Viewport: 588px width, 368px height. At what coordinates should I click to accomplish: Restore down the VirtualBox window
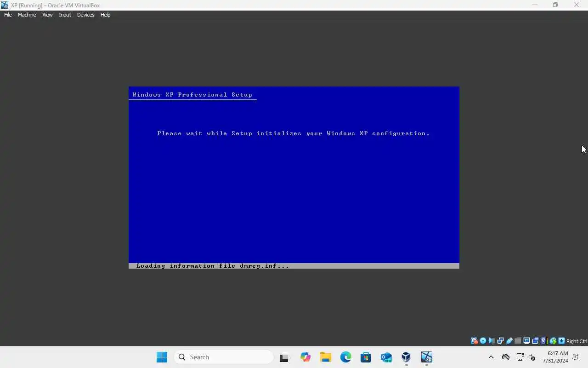click(x=555, y=5)
